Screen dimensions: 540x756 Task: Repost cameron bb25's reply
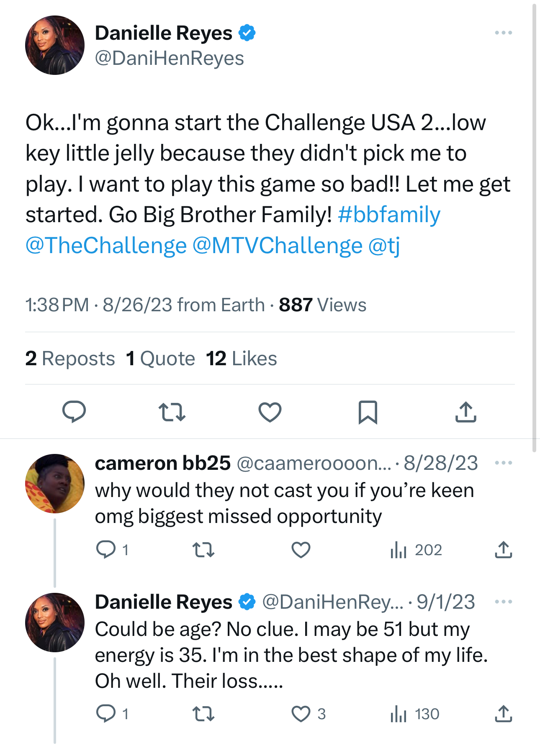(203, 550)
